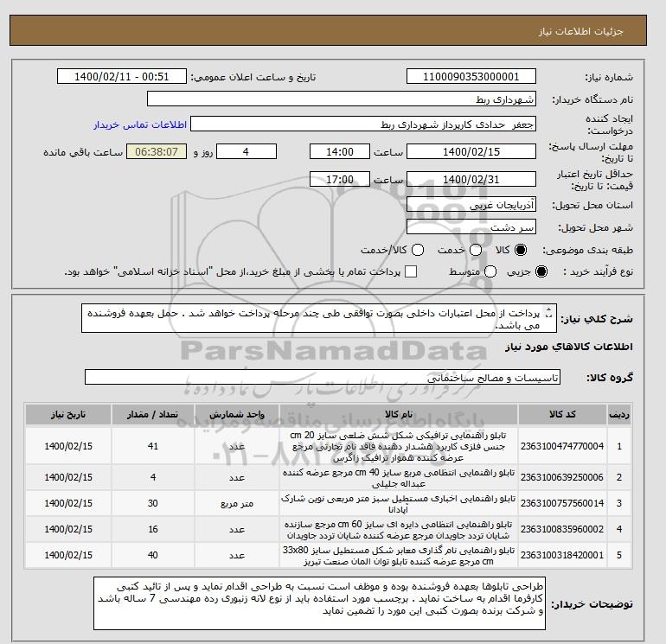This screenshot has width=666, height=644.
Task: Click product code 2363100835960002
Action: coord(562,529)
